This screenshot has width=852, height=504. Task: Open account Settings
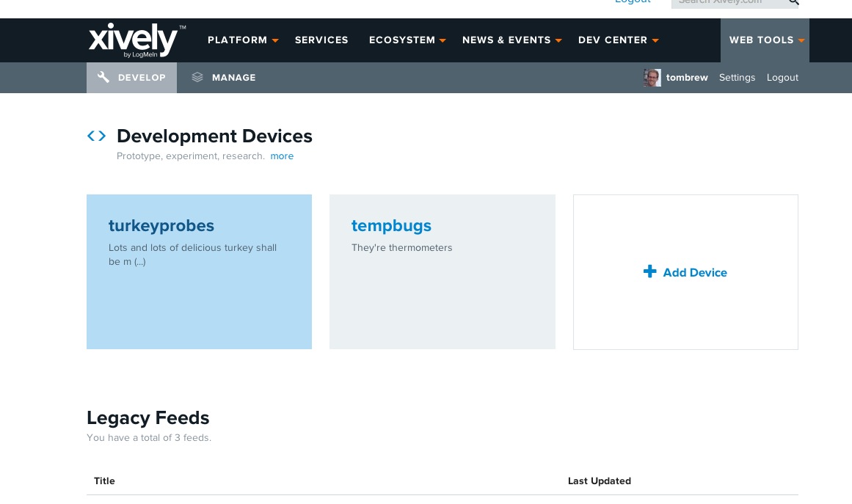[737, 78]
